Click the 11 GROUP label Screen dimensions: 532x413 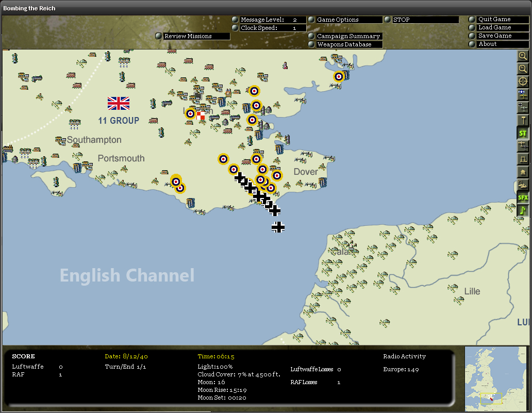point(119,121)
